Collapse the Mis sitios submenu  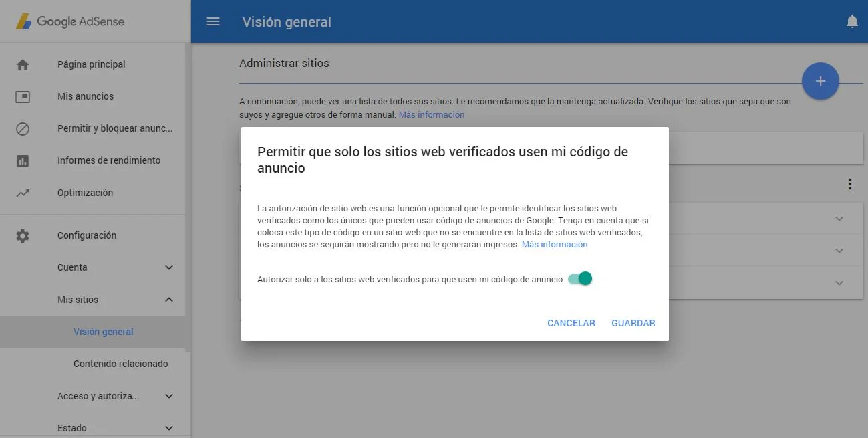click(169, 300)
